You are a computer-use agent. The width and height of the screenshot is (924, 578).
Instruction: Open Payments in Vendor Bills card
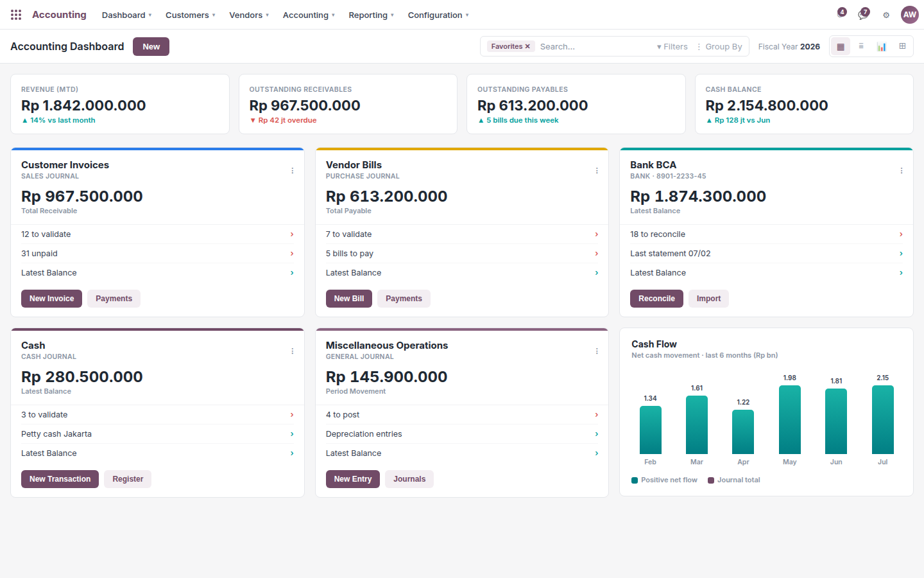click(x=404, y=299)
